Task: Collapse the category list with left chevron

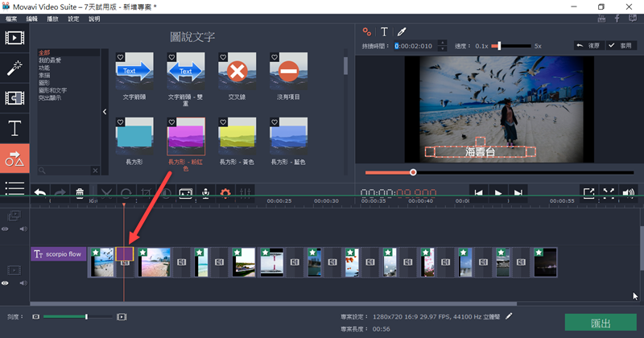Action: click(x=104, y=112)
